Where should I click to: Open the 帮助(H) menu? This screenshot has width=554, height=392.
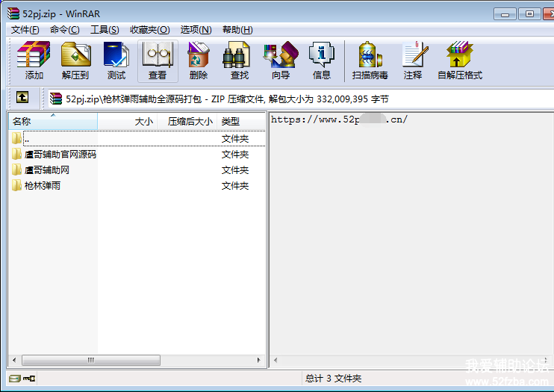click(x=237, y=30)
